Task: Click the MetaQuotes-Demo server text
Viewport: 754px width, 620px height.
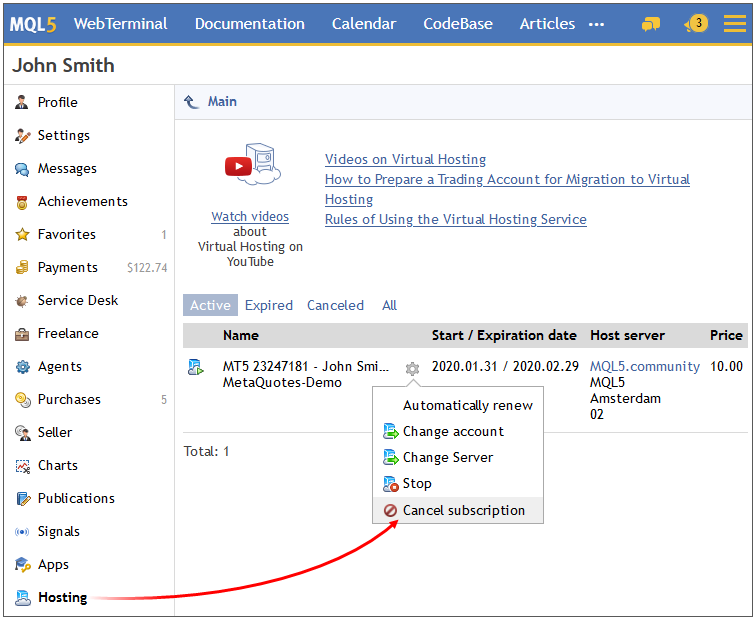Action: [282, 383]
